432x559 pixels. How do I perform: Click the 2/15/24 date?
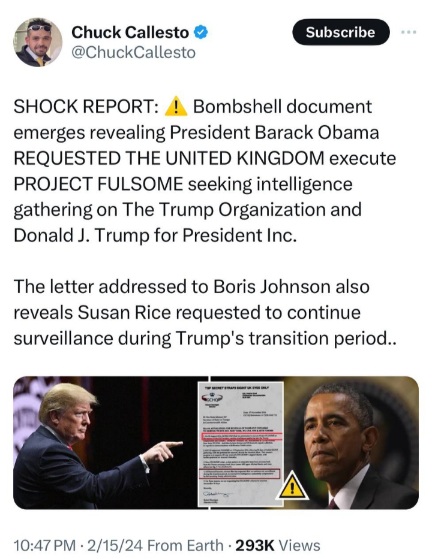[115, 545]
